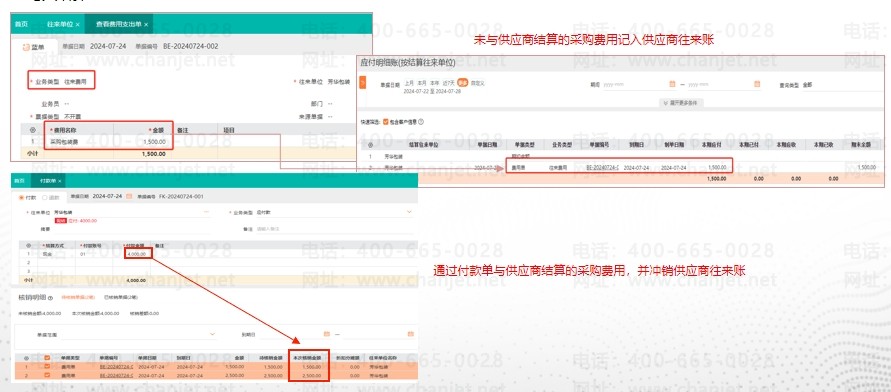Click the 备注 input field on payment form

tap(335, 229)
